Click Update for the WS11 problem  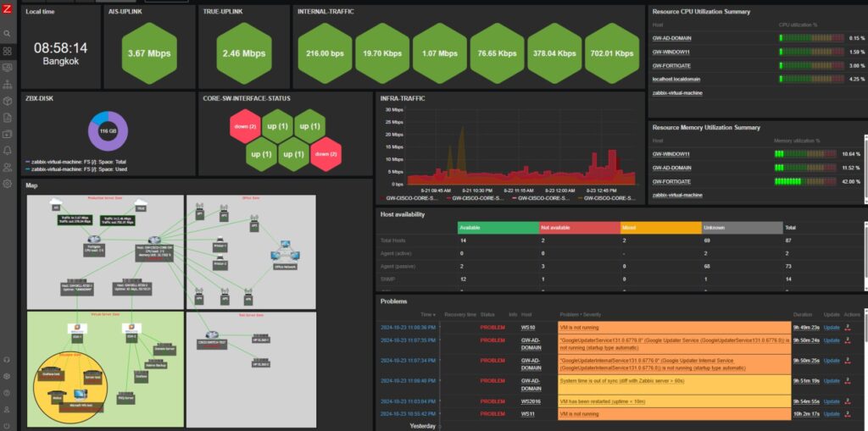pyautogui.click(x=832, y=414)
